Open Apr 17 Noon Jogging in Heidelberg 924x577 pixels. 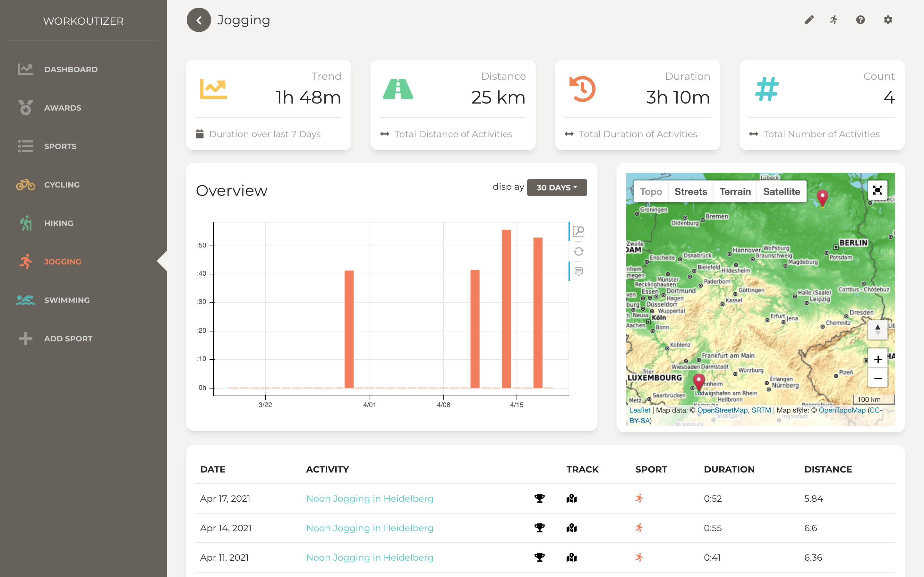point(370,498)
